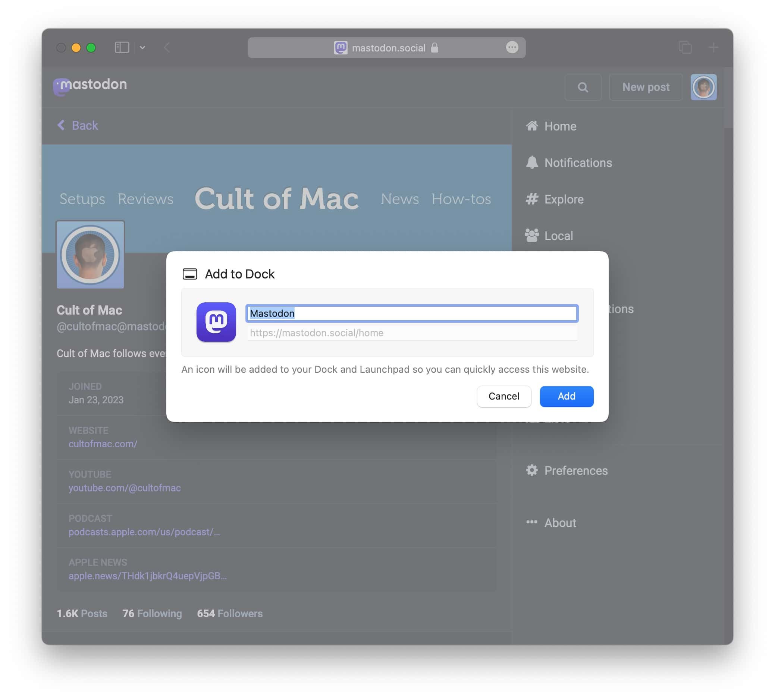Screen dimensions: 775x700
Task: Go back with the Safari back arrow
Action: pos(167,48)
